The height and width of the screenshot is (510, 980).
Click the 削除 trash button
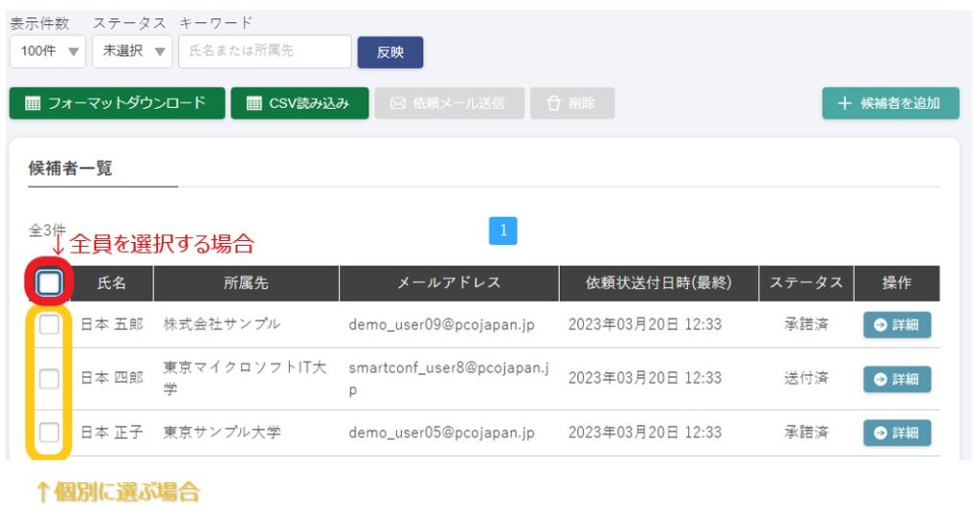[x=572, y=103]
